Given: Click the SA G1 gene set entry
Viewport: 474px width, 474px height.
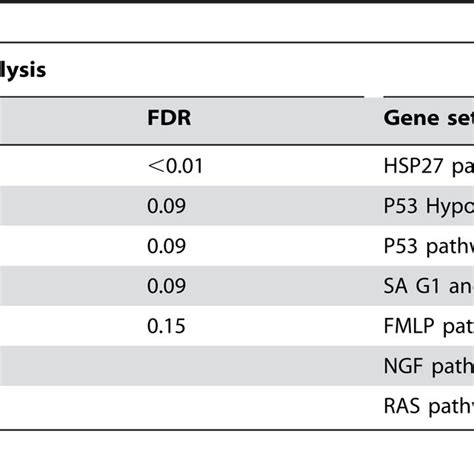Looking at the screenshot, I should 429,286.
